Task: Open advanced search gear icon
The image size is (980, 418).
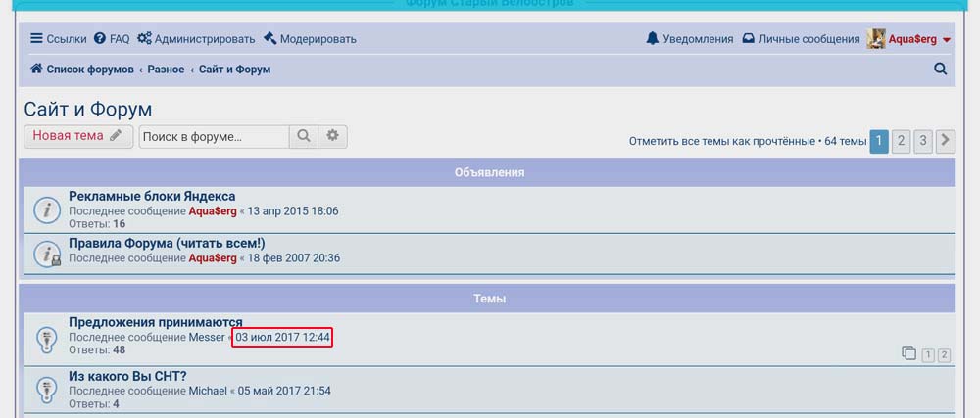Action: [x=332, y=136]
